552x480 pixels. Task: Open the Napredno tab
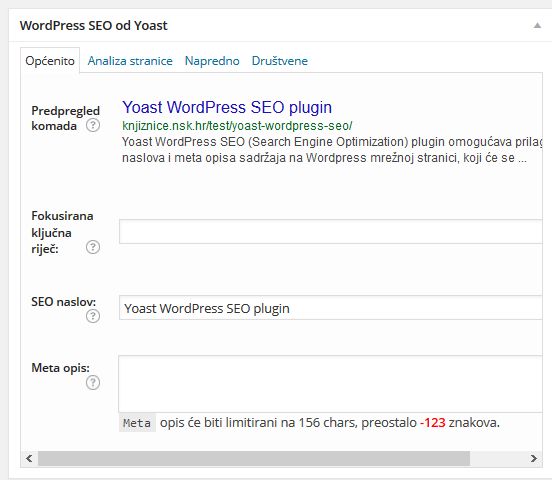coord(212,61)
